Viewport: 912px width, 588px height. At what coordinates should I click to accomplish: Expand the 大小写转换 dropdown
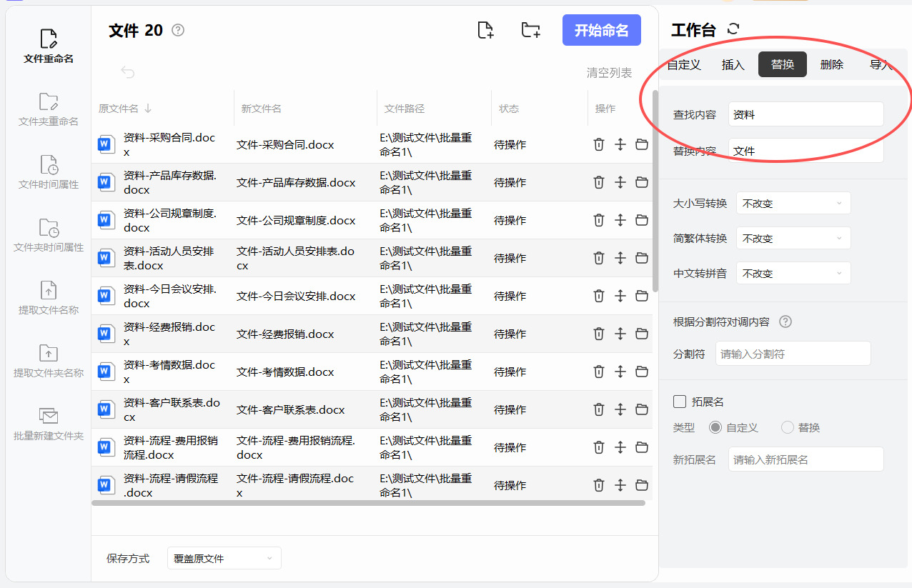click(793, 203)
